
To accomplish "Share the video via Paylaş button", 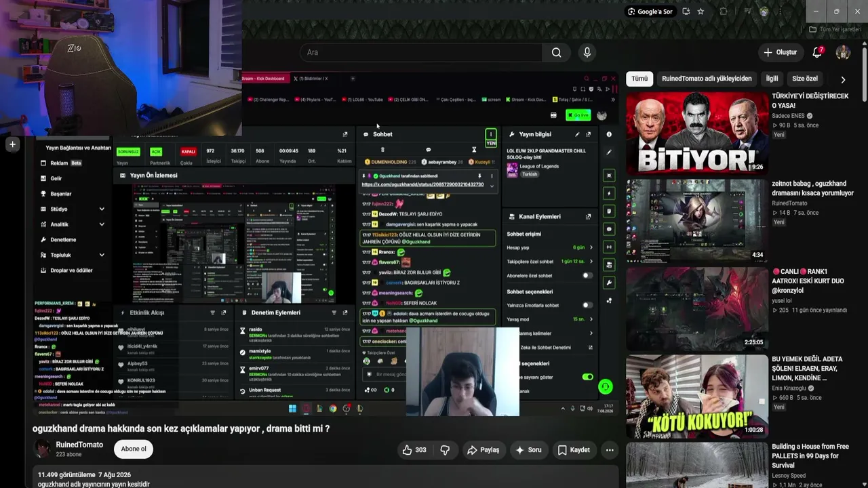I will (x=484, y=450).
